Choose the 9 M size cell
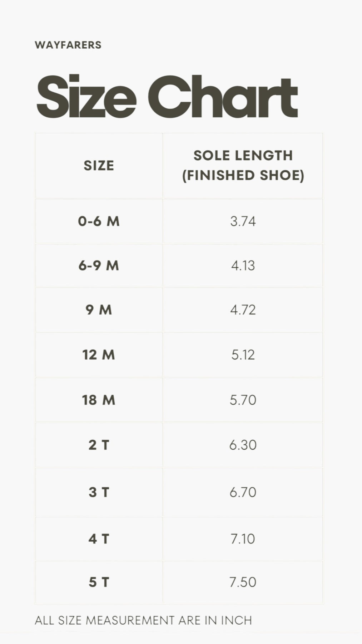Viewport: 362px width, 644px height. click(x=99, y=309)
